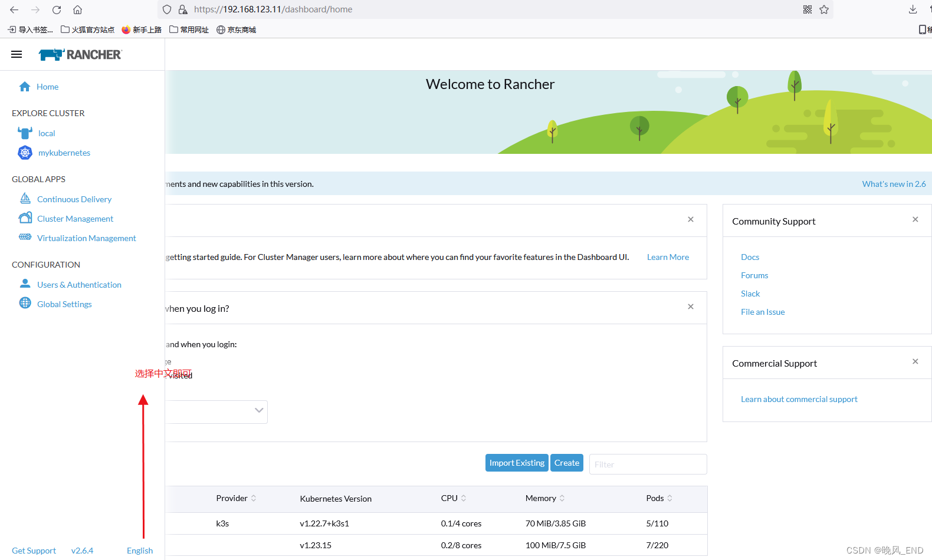Click the Get Support link
Image resolution: width=932 pixels, height=560 pixels.
coord(34,551)
